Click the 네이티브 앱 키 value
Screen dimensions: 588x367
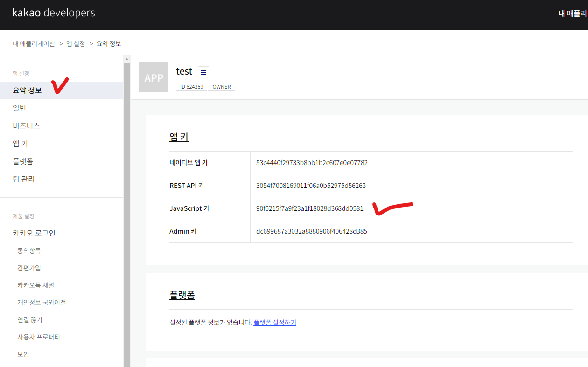tap(312, 163)
